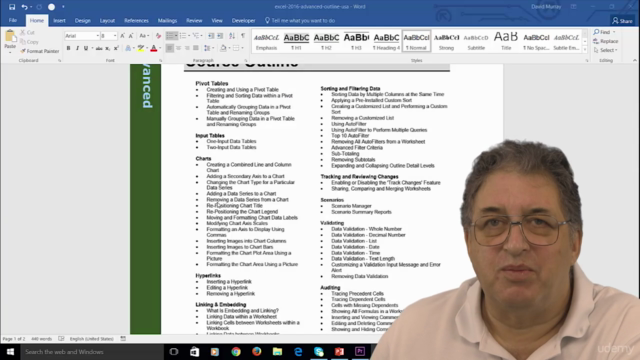Apply red font color
This screenshot has width=640, height=360.
tap(154, 48)
